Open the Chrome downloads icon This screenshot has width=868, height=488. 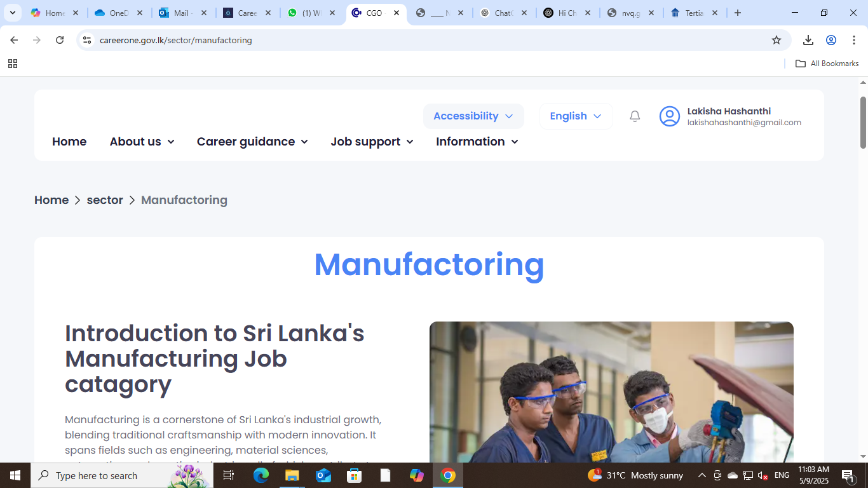pos(808,40)
